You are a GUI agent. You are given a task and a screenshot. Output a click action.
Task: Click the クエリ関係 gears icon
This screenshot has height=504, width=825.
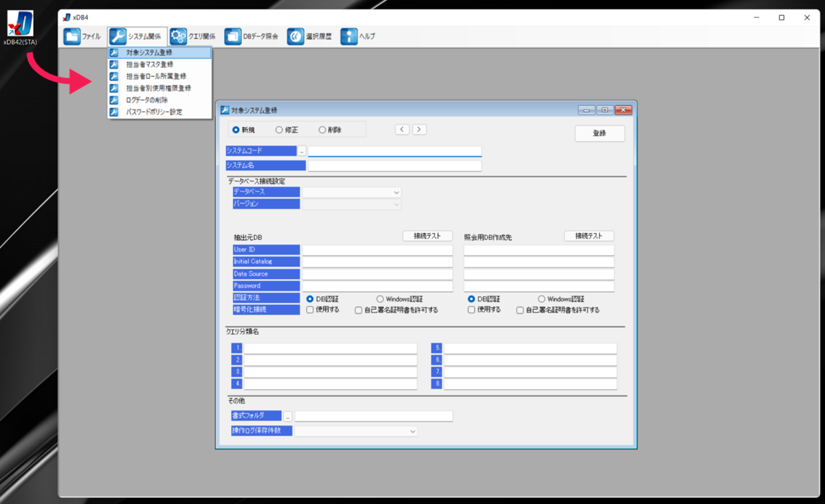coord(178,36)
